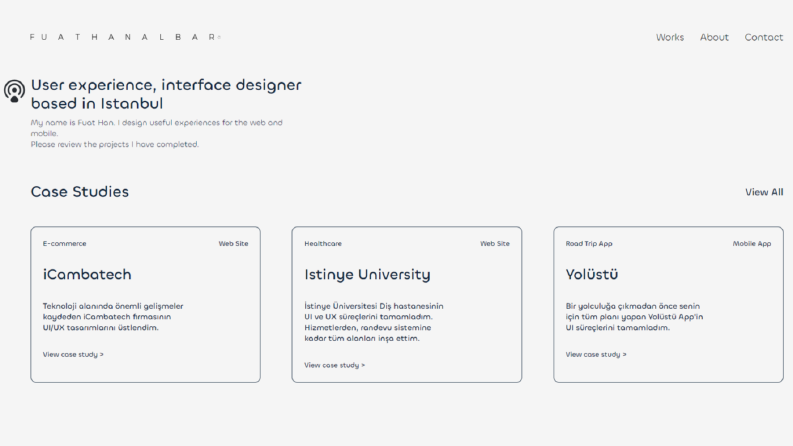793x446 pixels.
Task: Click the Mobile App tag on Yolüstü card
Action: click(752, 243)
